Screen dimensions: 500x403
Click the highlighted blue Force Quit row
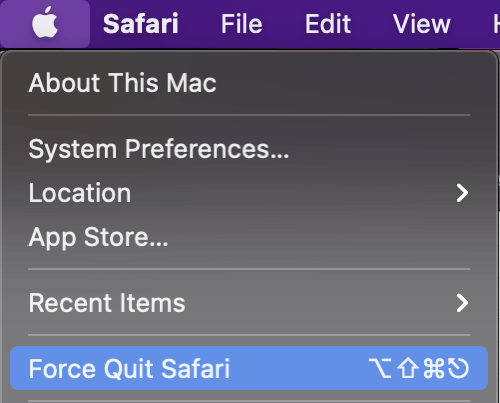249,368
